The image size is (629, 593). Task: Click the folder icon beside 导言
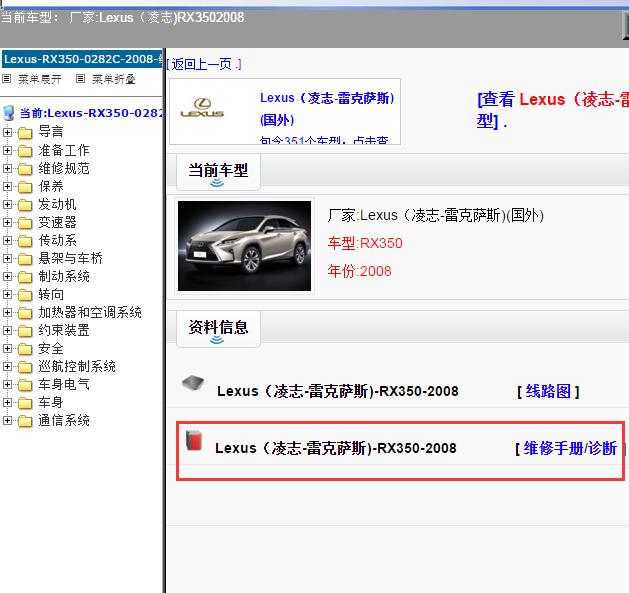(25, 132)
